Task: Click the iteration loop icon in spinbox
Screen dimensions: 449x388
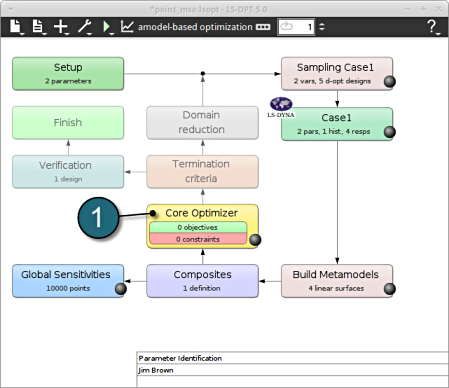Action: pos(286,26)
